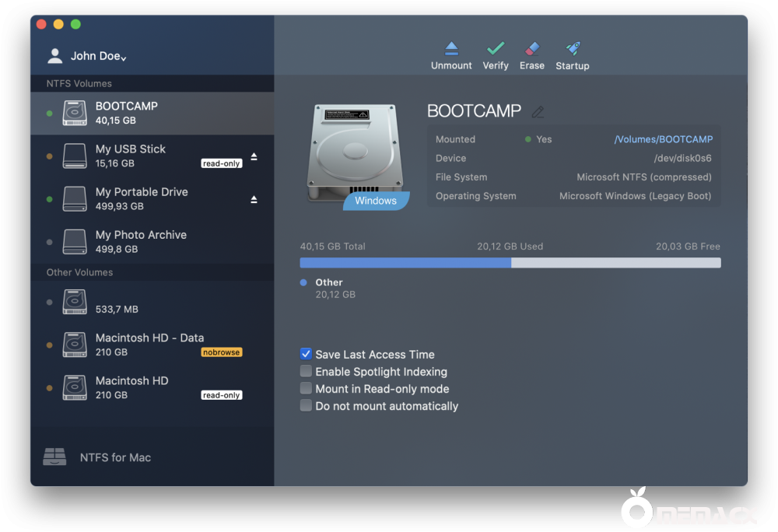Click the disk usage bar
Screen dimensions: 778x532
click(510, 263)
